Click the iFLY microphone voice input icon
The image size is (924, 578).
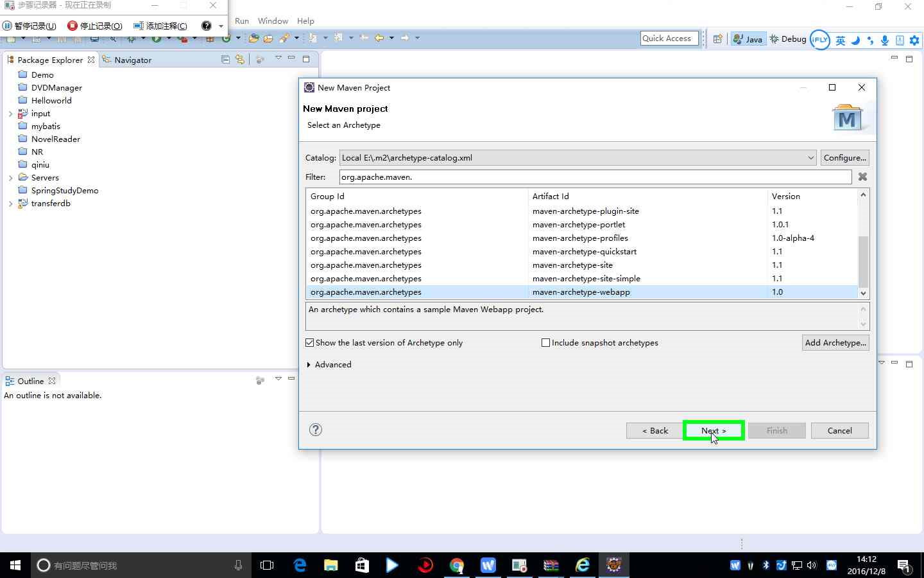[885, 40]
